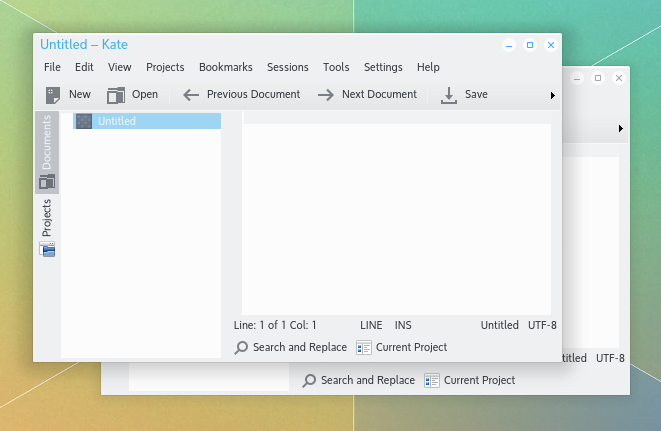Switch to the Documents sidebar tab

[x=47, y=152]
